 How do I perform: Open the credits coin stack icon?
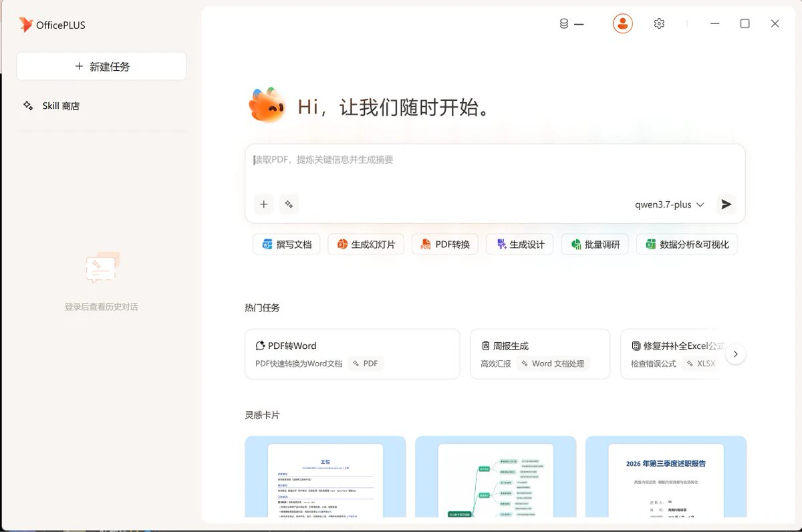pyautogui.click(x=564, y=24)
